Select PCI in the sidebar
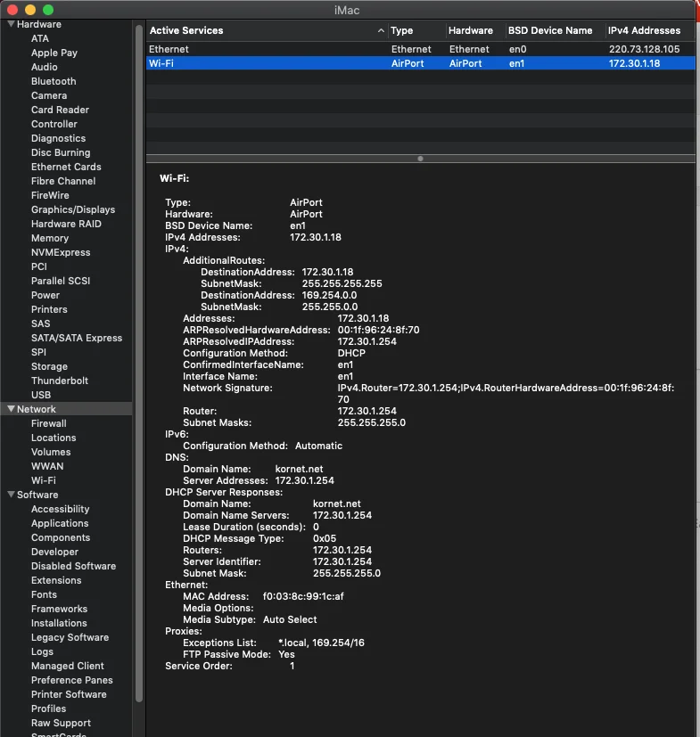The image size is (700, 737). click(39, 266)
